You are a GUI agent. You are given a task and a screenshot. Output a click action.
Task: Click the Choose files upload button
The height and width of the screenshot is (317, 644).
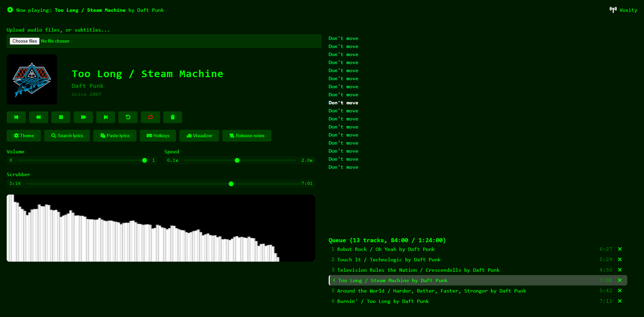[x=25, y=41]
